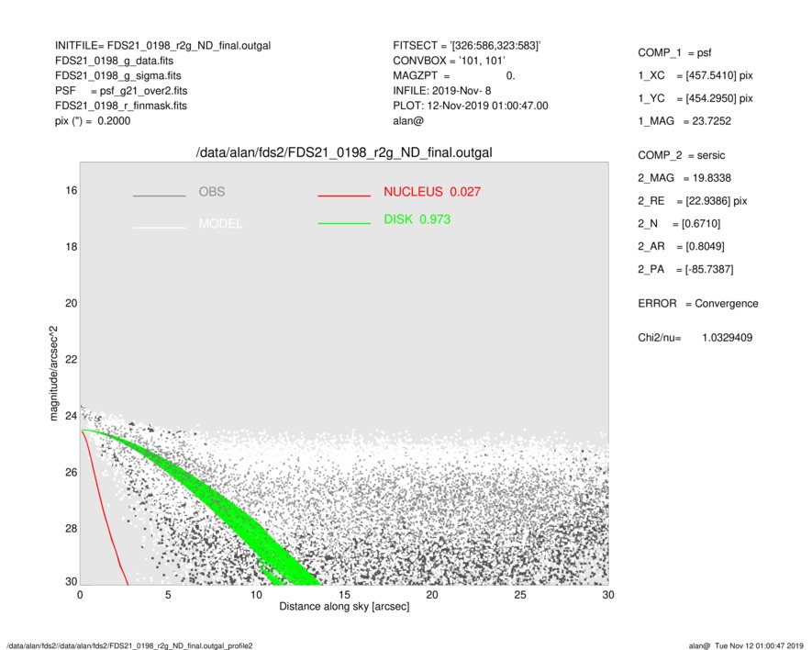Click the INITFILE text line

click(x=162, y=45)
